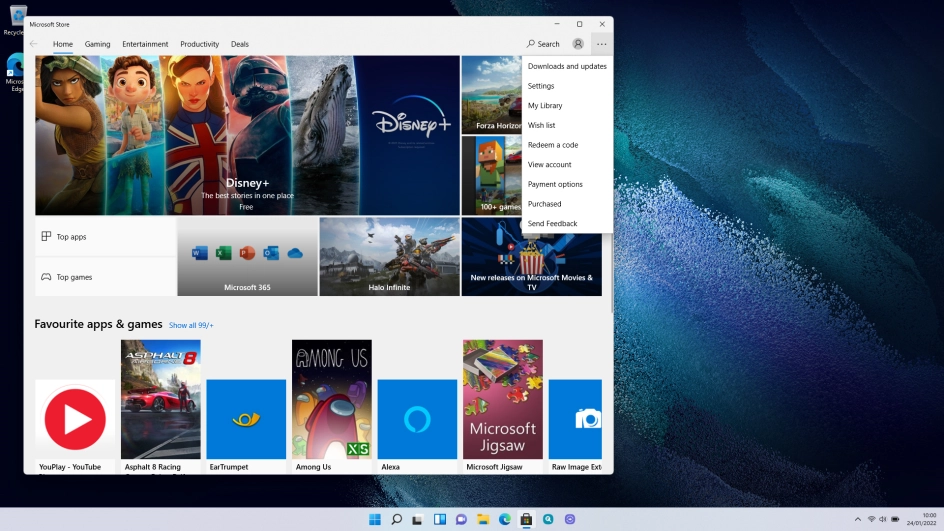
Task: Open the Productivity tab
Action: [x=199, y=44]
